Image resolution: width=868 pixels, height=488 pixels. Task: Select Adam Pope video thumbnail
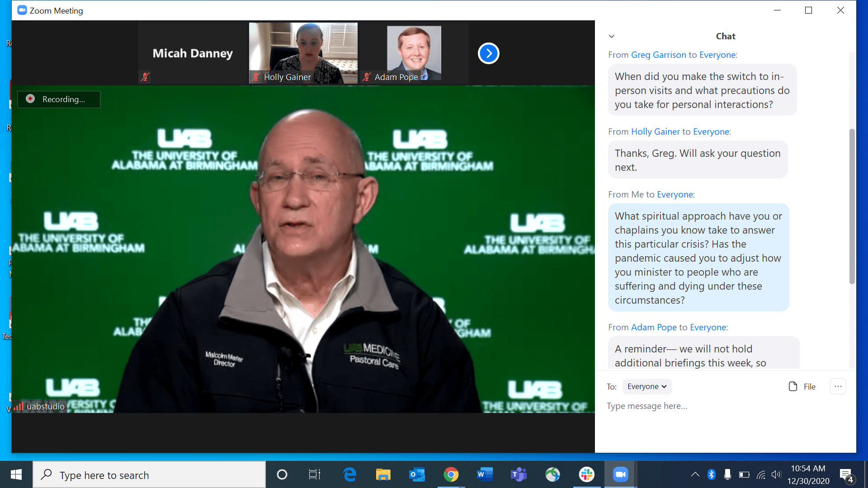414,53
